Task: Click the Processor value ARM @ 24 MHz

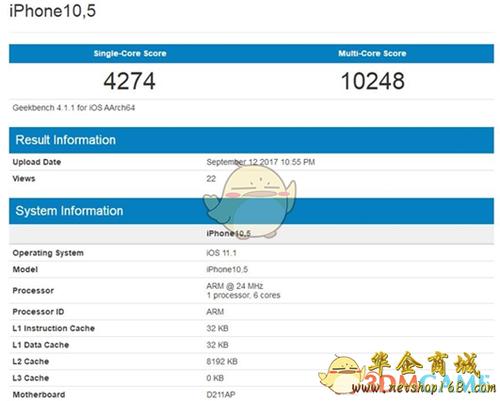Action: pyautogui.click(x=235, y=286)
